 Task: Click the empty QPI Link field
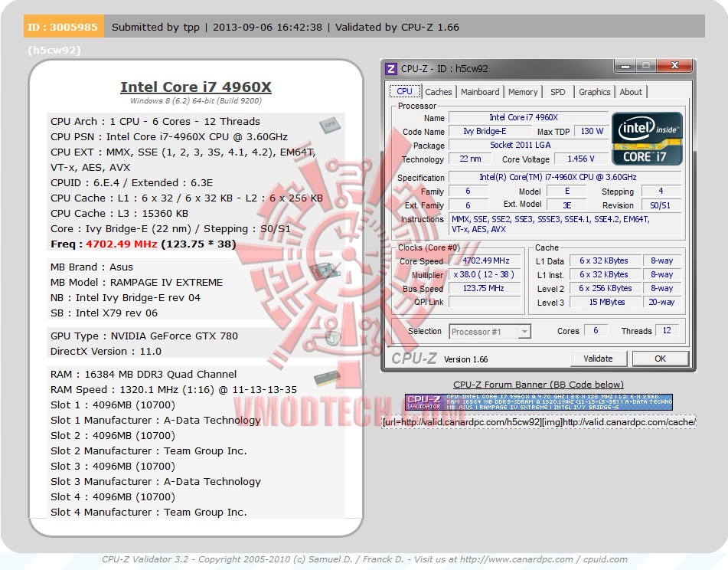[x=485, y=302]
